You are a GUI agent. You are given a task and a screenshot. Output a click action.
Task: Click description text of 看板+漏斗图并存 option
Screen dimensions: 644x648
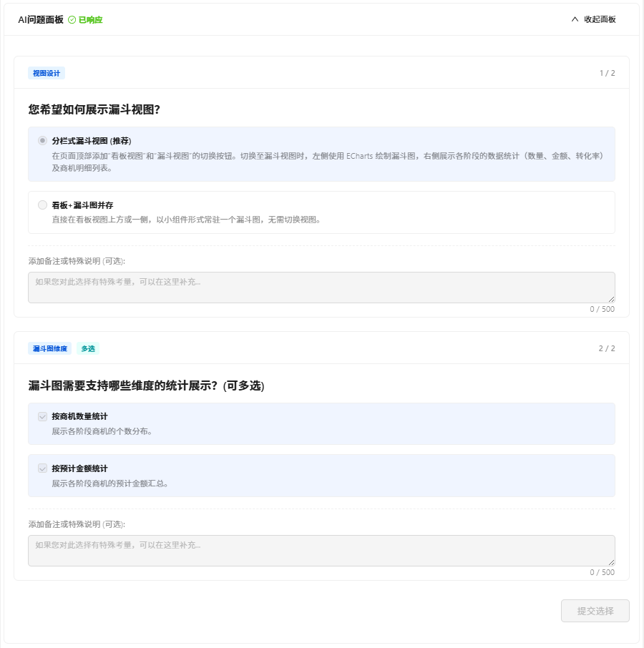(186, 220)
